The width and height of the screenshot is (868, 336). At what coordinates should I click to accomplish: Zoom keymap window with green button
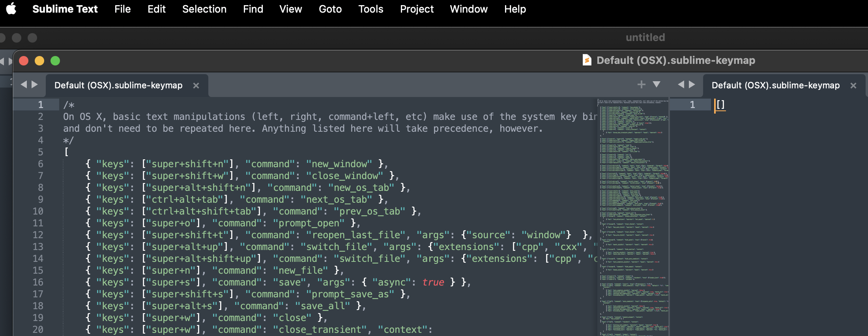(55, 61)
